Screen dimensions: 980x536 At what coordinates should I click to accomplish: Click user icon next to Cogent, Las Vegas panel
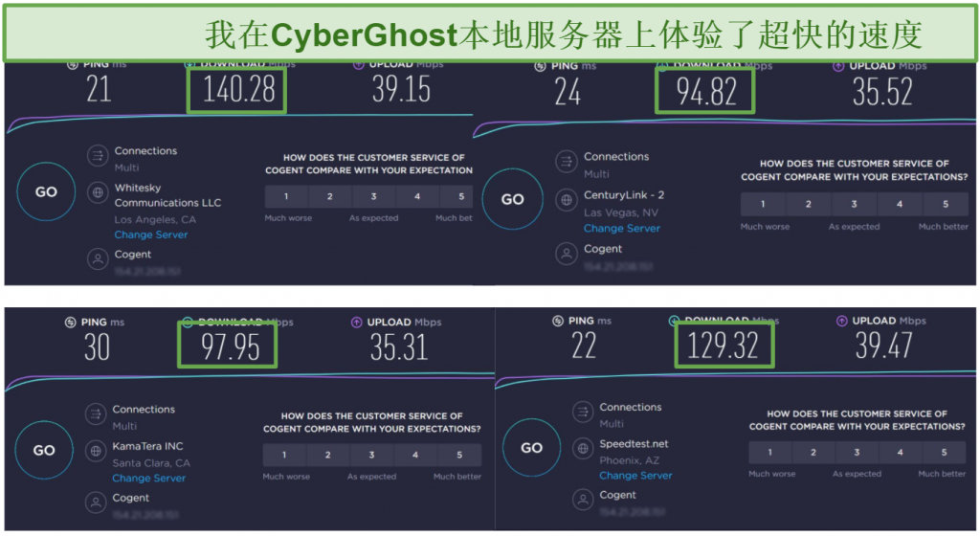click(x=567, y=254)
